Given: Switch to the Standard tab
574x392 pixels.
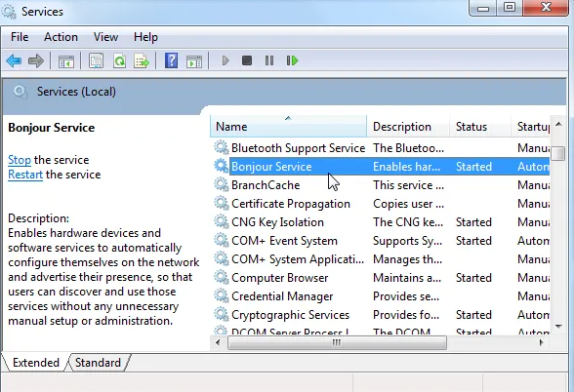Looking at the screenshot, I should coord(98,363).
